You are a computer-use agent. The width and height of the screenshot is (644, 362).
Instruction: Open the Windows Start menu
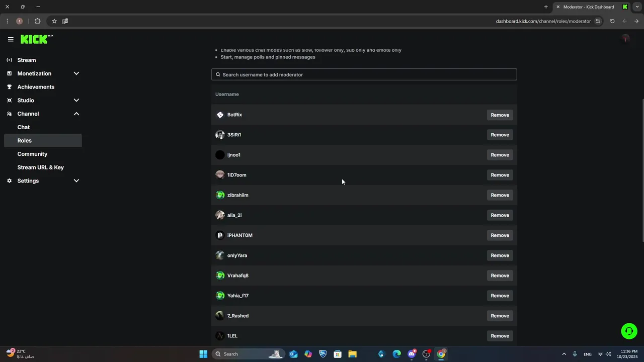click(203, 354)
